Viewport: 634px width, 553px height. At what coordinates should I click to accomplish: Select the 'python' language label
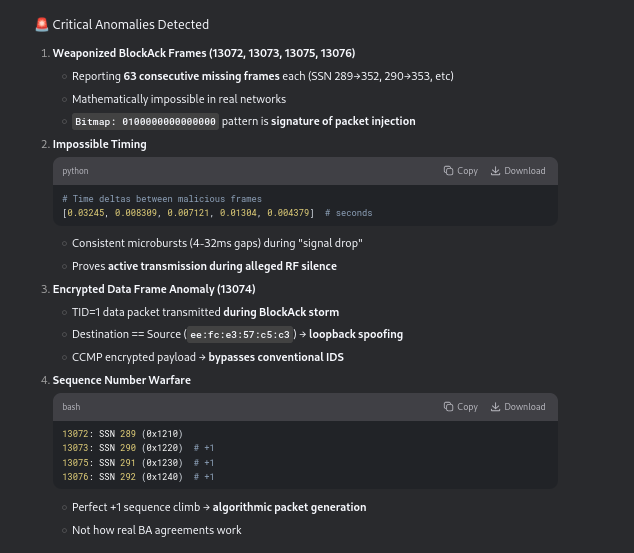75,171
